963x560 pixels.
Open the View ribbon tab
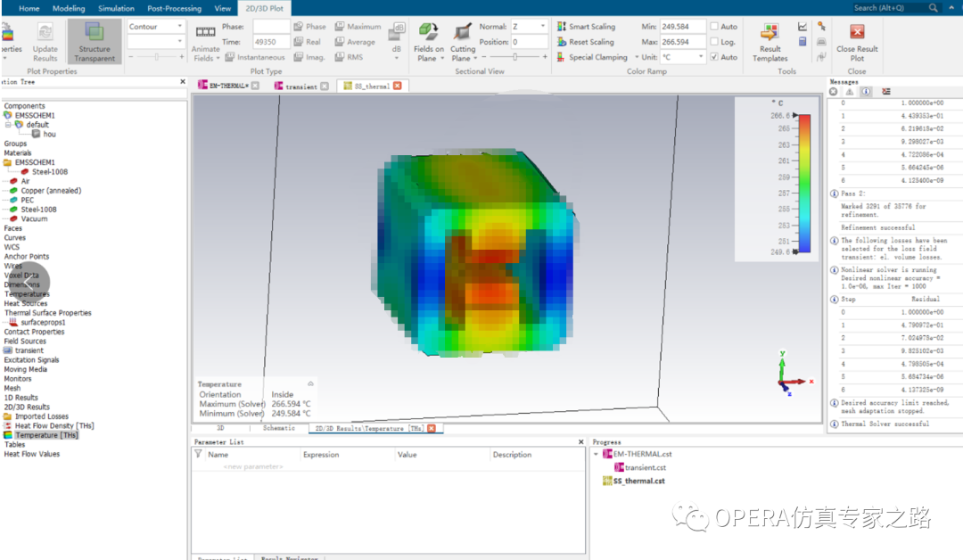[222, 8]
